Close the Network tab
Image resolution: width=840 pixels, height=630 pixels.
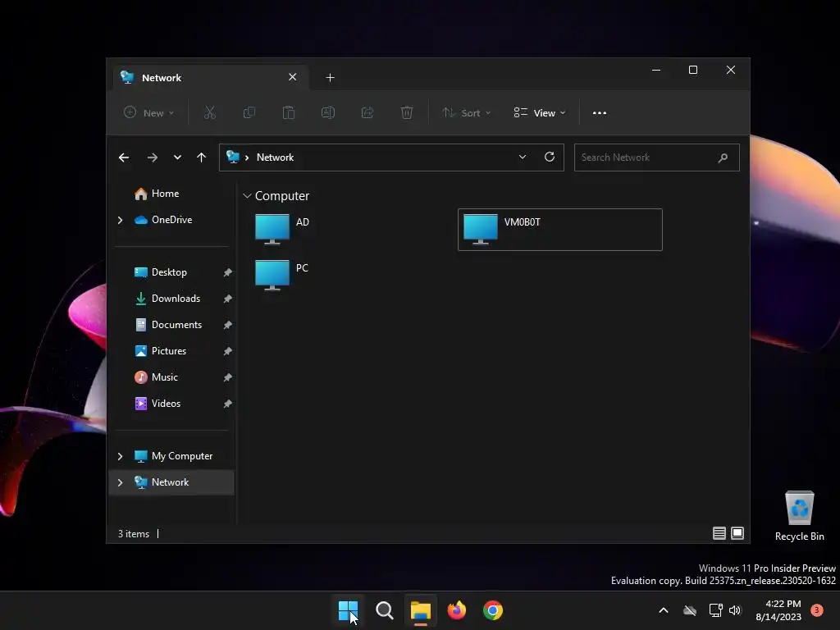[x=293, y=77]
